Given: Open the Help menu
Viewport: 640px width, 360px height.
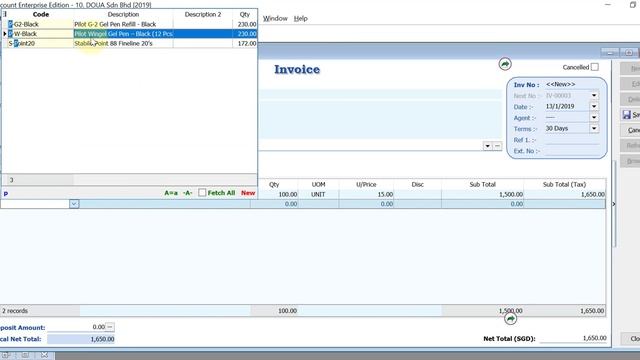Looking at the screenshot, I should pyautogui.click(x=300, y=18).
